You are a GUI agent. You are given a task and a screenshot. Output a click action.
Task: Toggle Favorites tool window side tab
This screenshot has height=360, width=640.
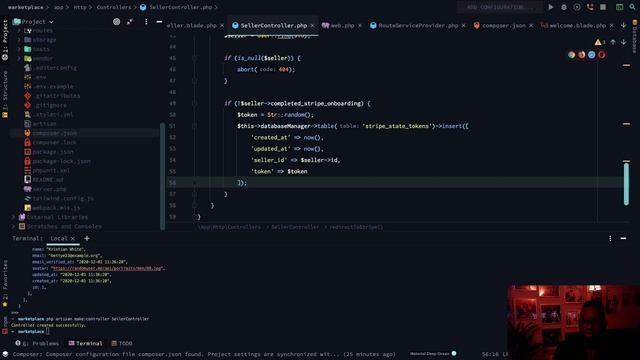point(5,284)
